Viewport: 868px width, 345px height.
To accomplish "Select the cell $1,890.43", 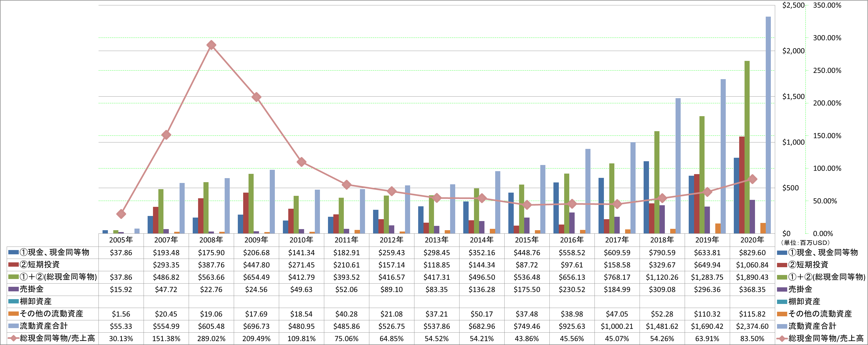I will click(x=752, y=277).
